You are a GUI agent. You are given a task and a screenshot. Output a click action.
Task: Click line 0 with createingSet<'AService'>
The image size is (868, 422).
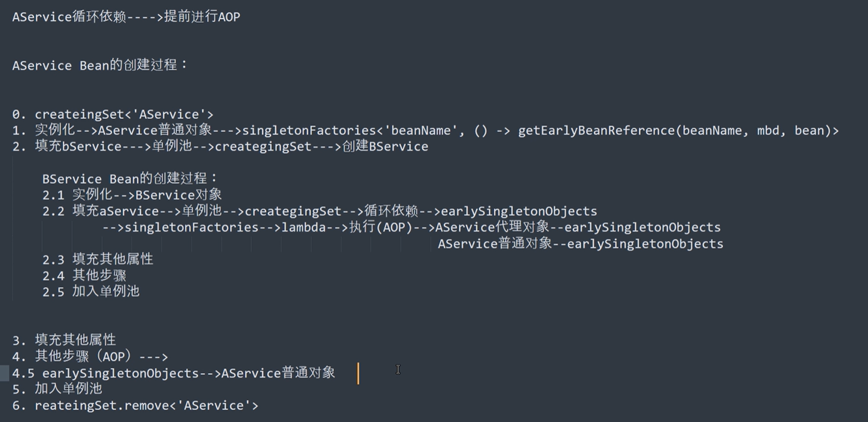click(x=113, y=114)
